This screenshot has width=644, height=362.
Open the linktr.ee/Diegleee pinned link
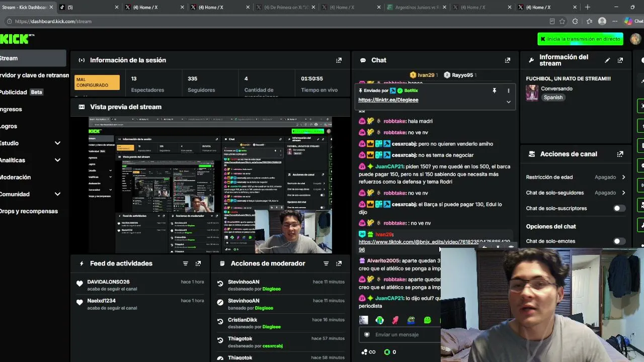[388, 100]
